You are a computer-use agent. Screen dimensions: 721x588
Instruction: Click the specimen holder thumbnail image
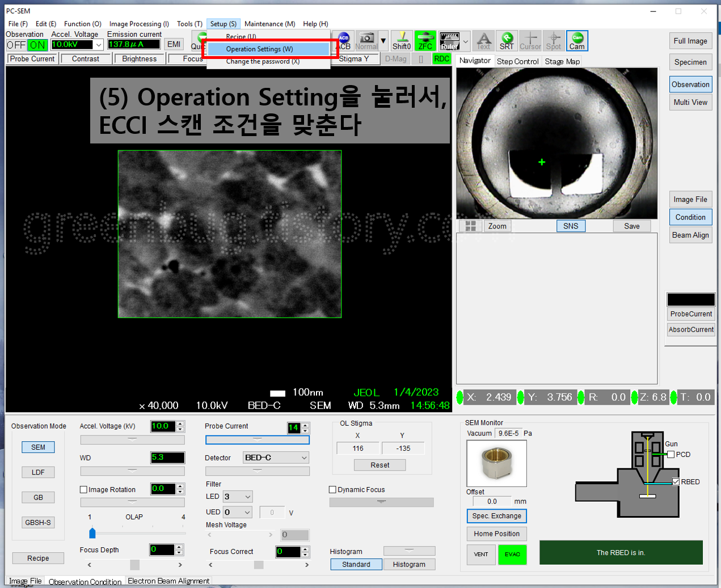[x=496, y=463]
